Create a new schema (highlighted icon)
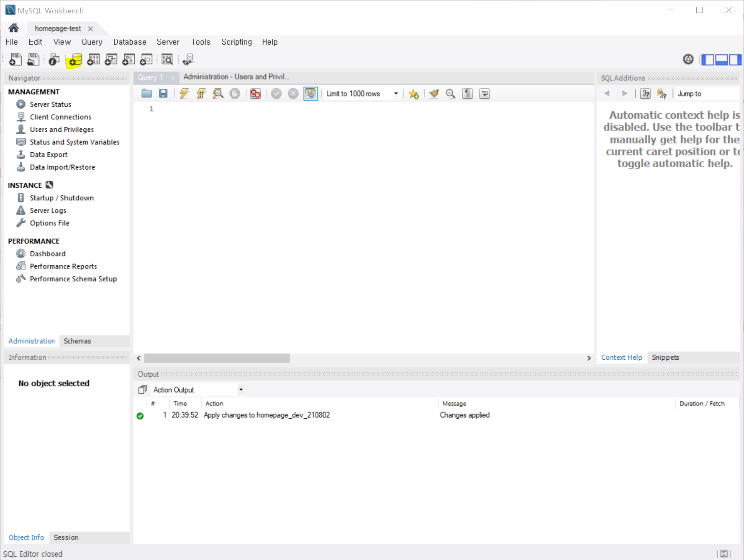 point(75,60)
